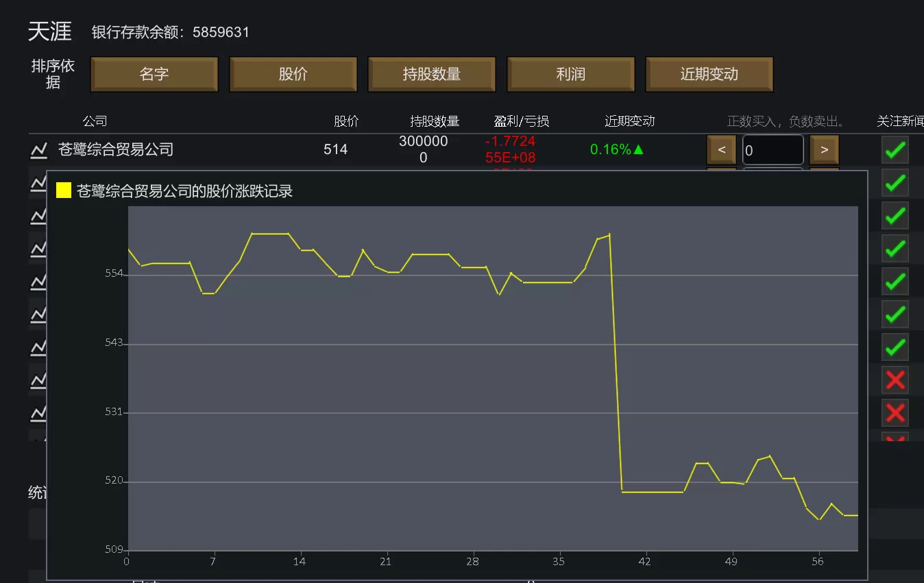
Task: Sort companies by 利润
Action: tap(570, 74)
